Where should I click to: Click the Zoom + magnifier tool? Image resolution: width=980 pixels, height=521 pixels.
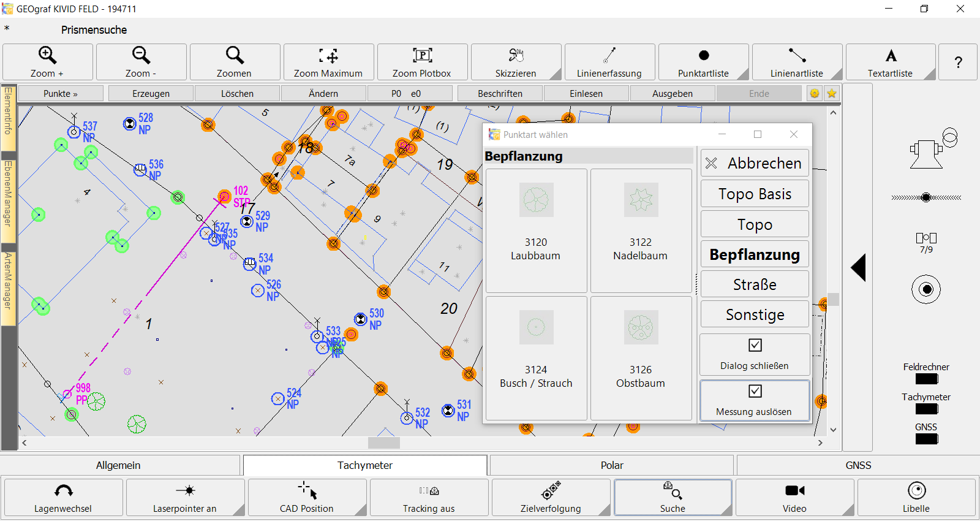pyautogui.click(x=48, y=62)
